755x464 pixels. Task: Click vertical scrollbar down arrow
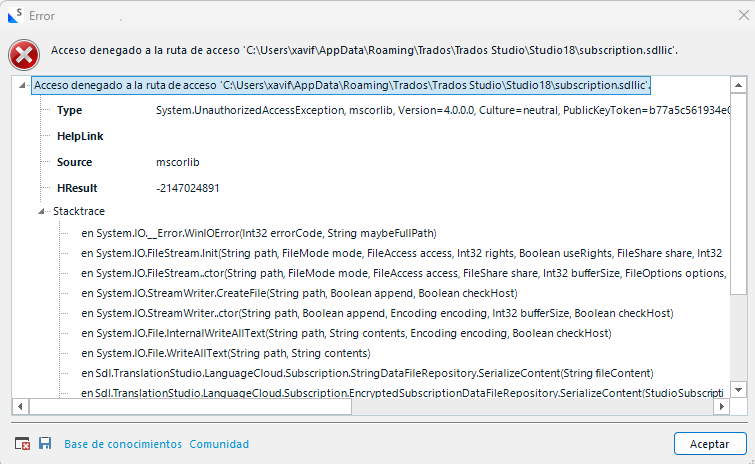point(738,390)
